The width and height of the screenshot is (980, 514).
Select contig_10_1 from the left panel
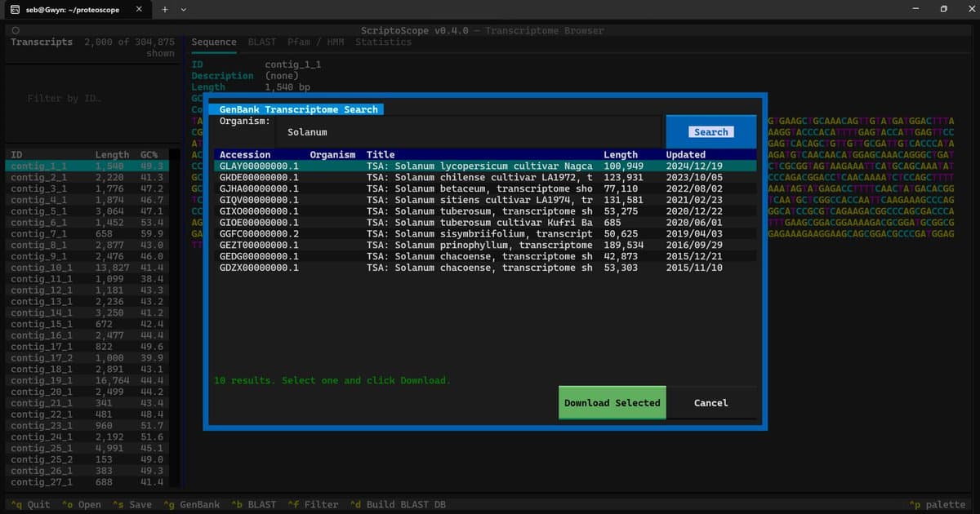tap(38, 267)
